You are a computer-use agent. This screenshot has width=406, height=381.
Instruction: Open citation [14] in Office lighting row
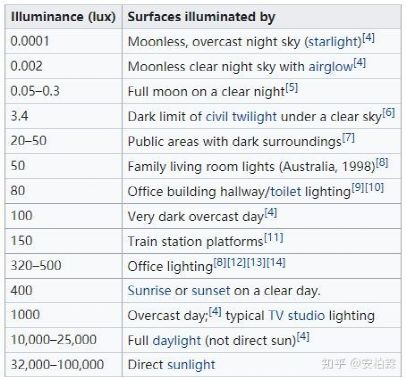276,262
